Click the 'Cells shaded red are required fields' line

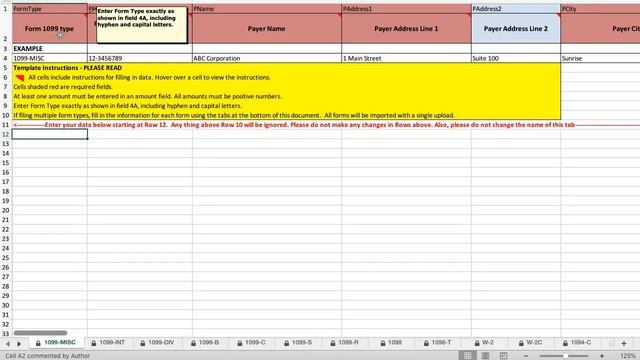pyautogui.click(x=63, y=87)
